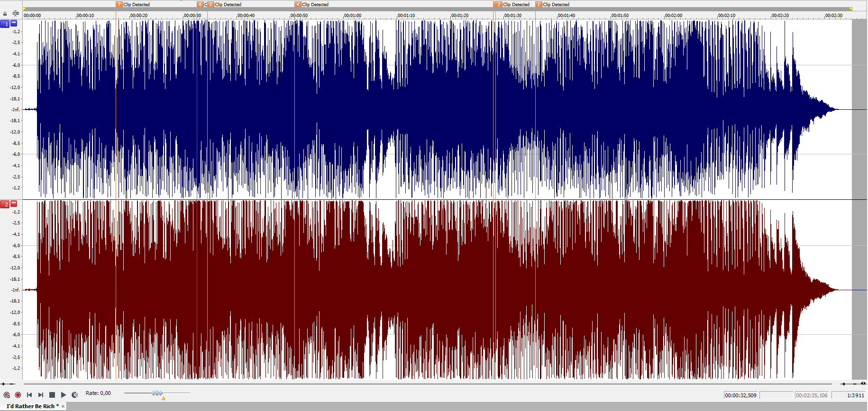Screen dimensions: 868x411
Task: Start playback with the Play button
Action: pos(64,395)
